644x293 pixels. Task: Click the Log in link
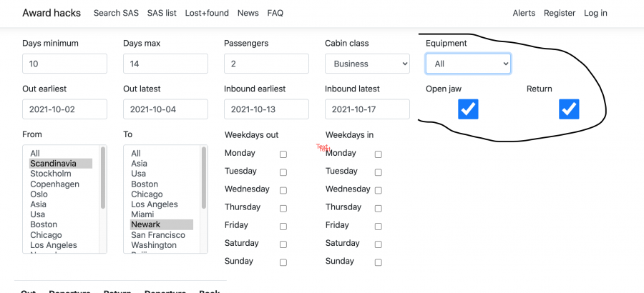coord(595,13)
